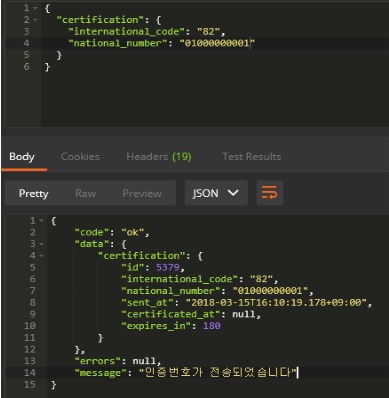Click the null value after "certificated_at"

tap(244, 314)
